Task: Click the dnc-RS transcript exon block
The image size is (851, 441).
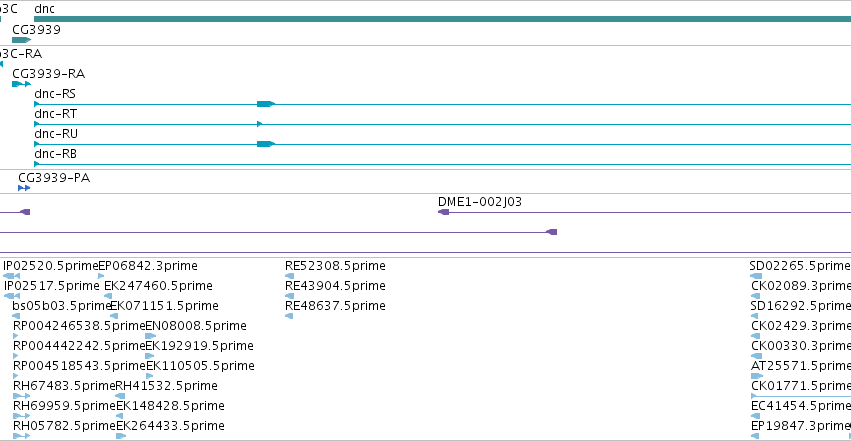Action: click(266, 104)
